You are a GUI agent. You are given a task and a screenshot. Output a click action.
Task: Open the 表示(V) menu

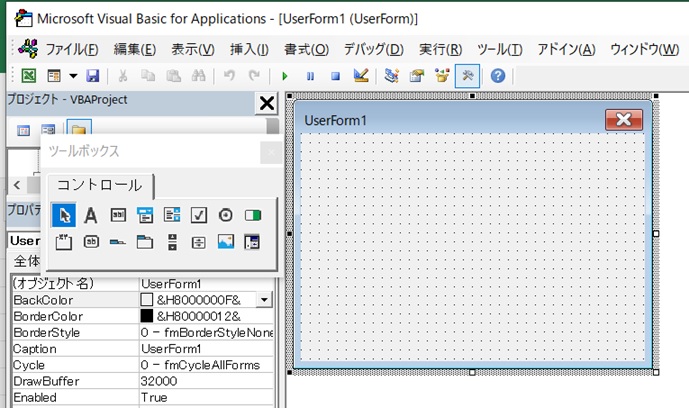click(x=193, y=49)
